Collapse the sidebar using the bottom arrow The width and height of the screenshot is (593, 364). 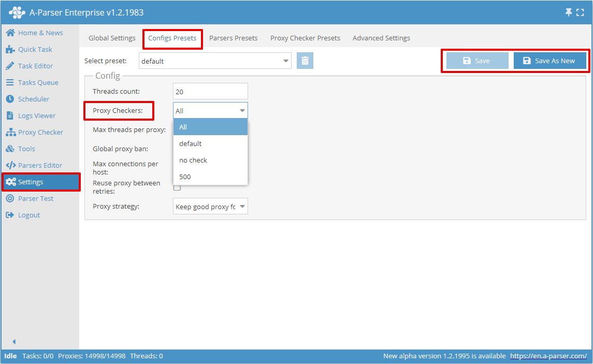13,342
